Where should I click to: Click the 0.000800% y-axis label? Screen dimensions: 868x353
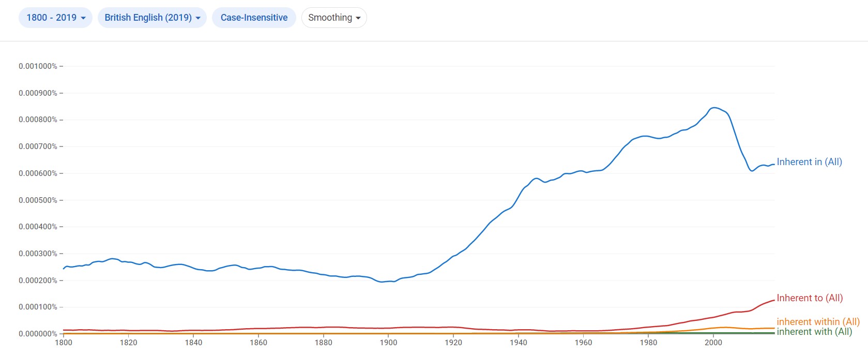point(38,120)
